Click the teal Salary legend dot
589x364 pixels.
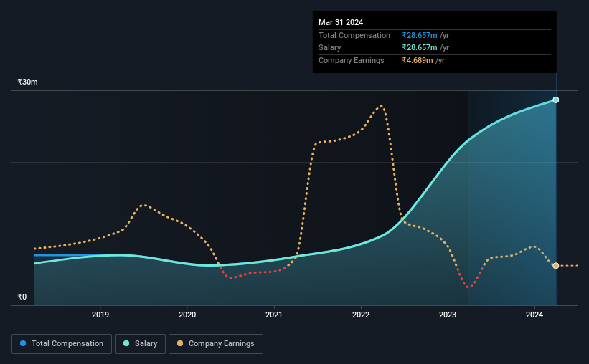[x=126, y=343]
